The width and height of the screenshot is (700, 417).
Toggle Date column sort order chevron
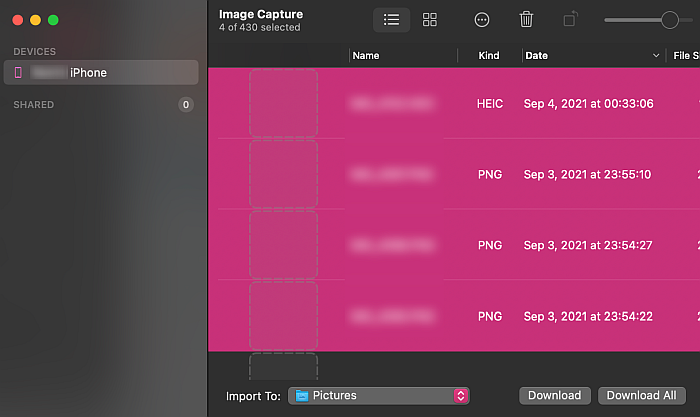coord(656,56)
